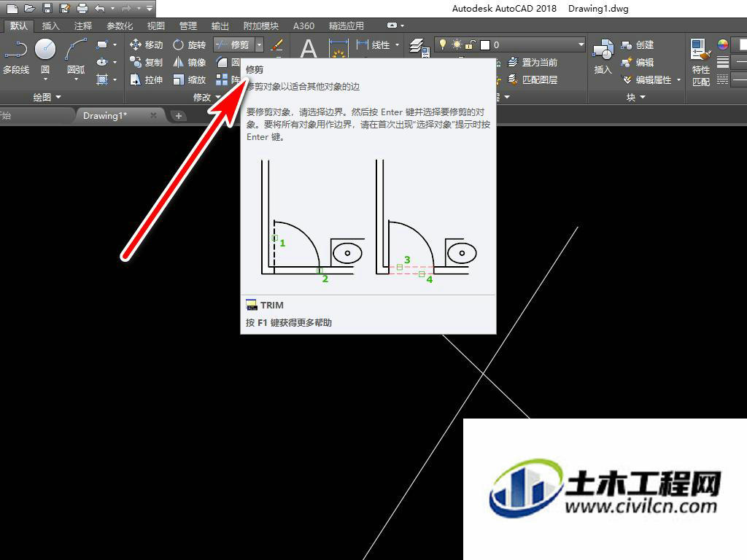Viewport: 747px width, 560px height.
Task: Click the Save As icon
Action: (x=65, y=8)
